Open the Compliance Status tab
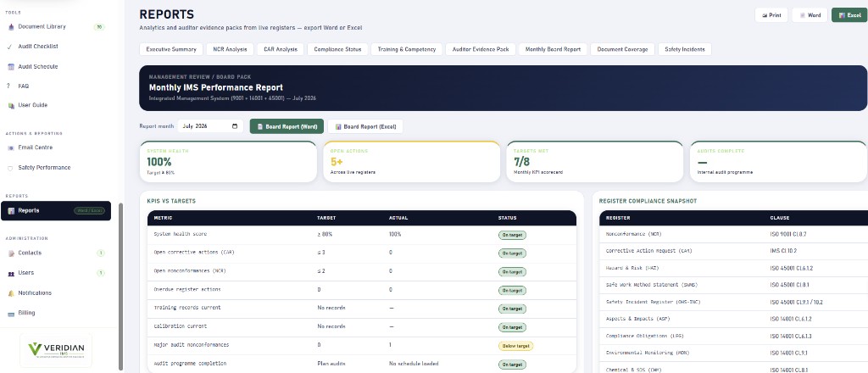The width and height of the screenshot is (868, 373). coord(337,49)
